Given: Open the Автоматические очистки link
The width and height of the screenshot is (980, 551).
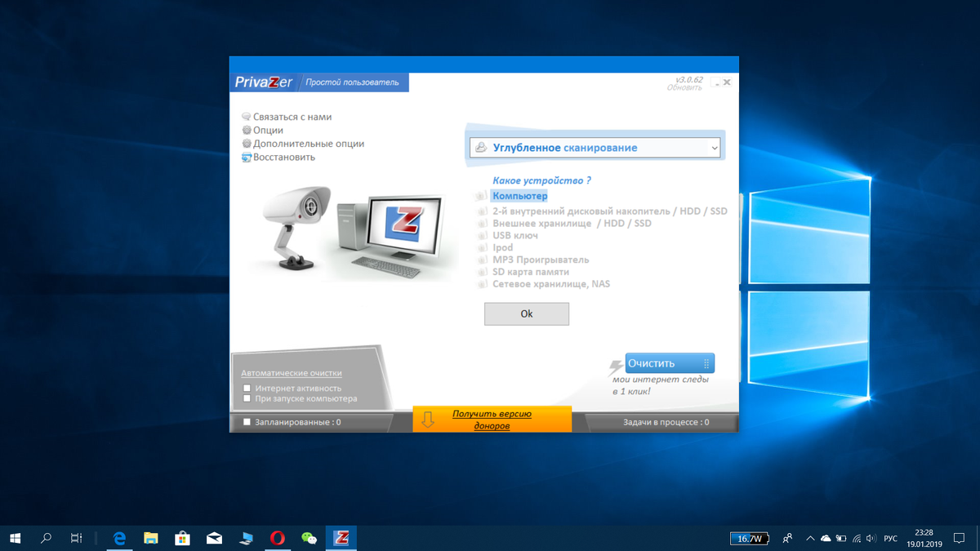Looking at the screenshot, I should pos(292,372).
